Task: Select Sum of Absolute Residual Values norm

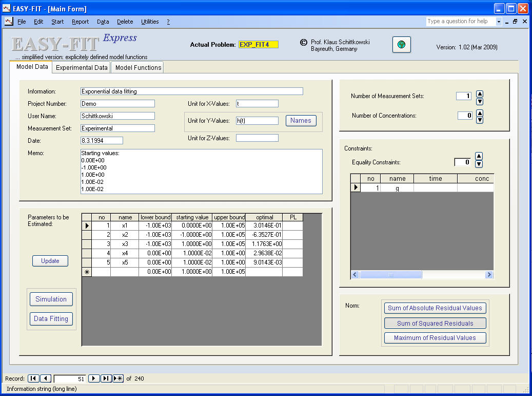Action: tap(435, 308)
